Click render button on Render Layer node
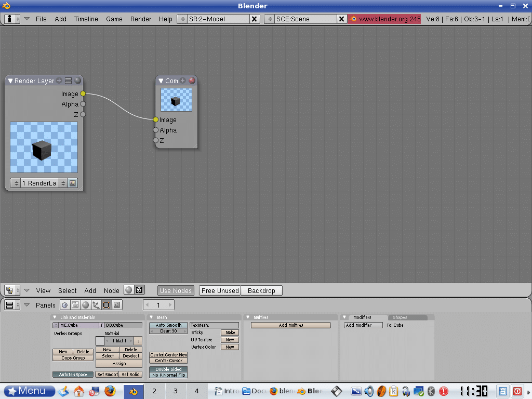This screenshot has height=399, width=532. point(73,183)
